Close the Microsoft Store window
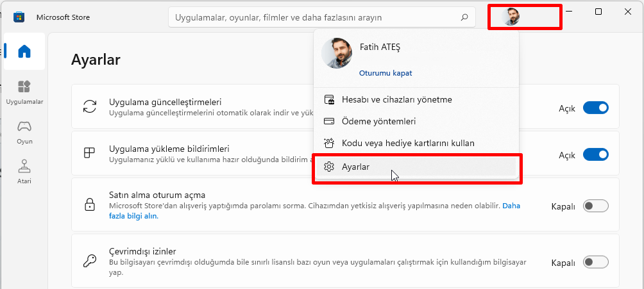Screen dimensions: 644x289 627,12
